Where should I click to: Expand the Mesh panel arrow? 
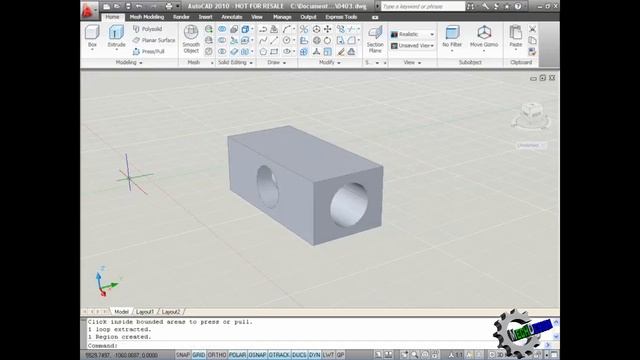pyautogui.click(x=212, y=63)
